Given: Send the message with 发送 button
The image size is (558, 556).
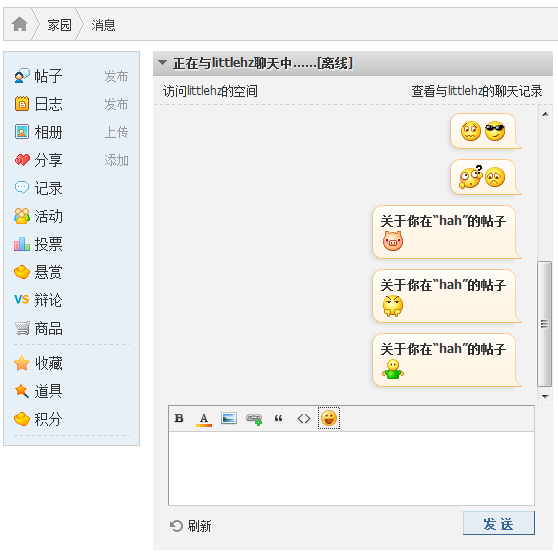Looking at the screenshot, I should tap(499, 523).
